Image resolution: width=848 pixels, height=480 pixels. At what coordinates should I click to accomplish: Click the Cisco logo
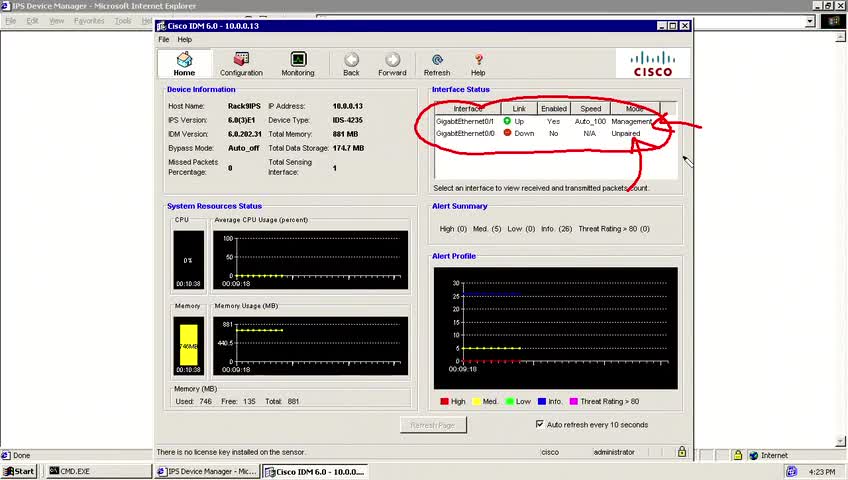coord(653,64)
